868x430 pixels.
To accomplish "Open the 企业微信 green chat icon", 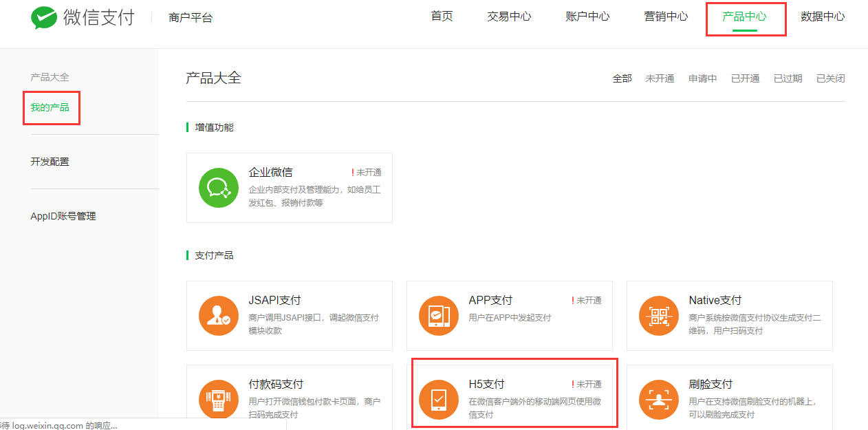I will [x=219, y=187].
